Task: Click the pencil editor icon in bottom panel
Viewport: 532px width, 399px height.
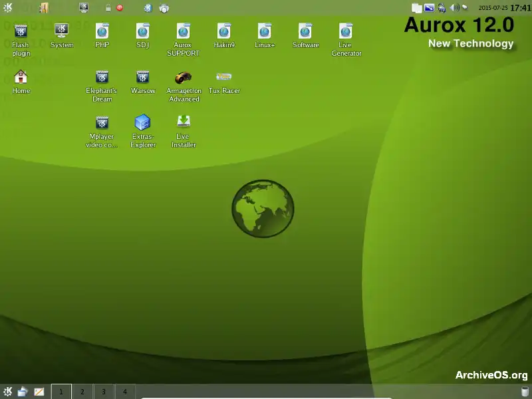Action: [x=39, y=392]
